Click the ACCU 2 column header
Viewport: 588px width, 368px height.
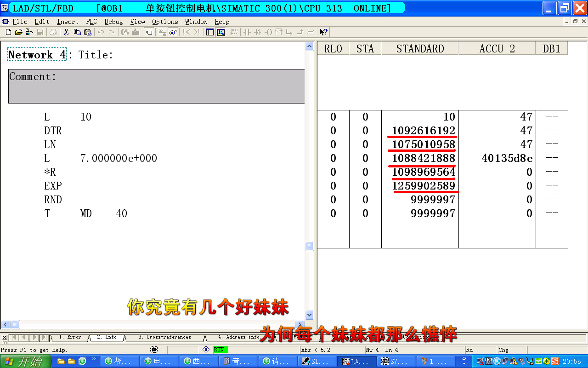point(497,49)
